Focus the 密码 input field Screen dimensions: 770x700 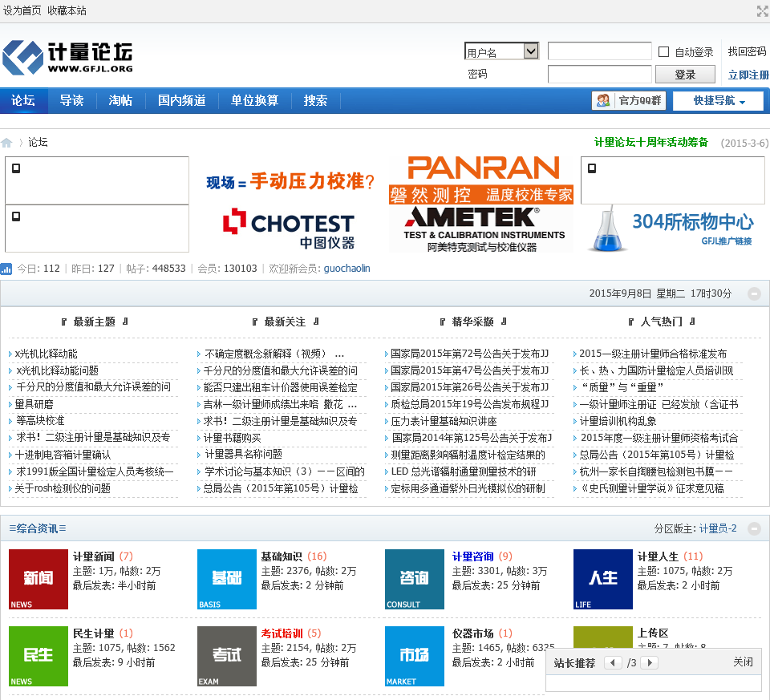(x=600, y=74)
